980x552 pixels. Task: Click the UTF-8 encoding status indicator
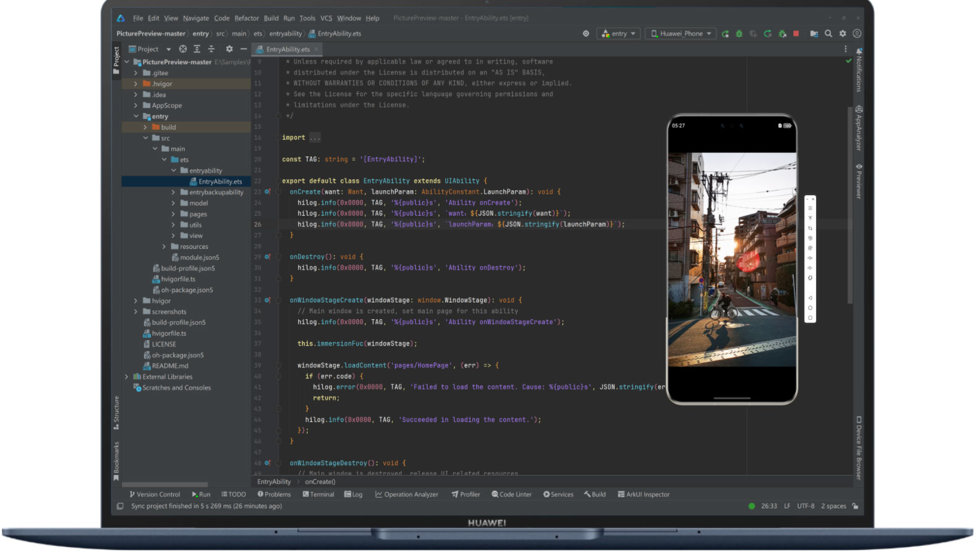click(x=805, y=506)
